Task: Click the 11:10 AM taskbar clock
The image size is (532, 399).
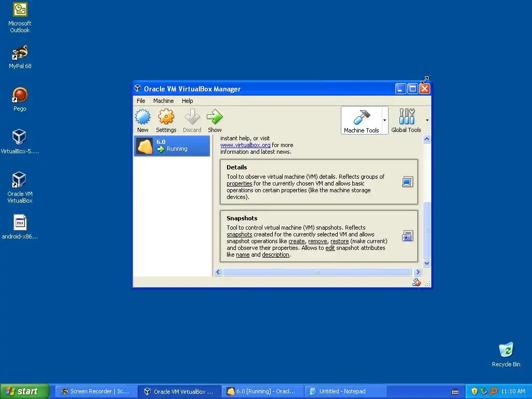Action: coord(513,391)
